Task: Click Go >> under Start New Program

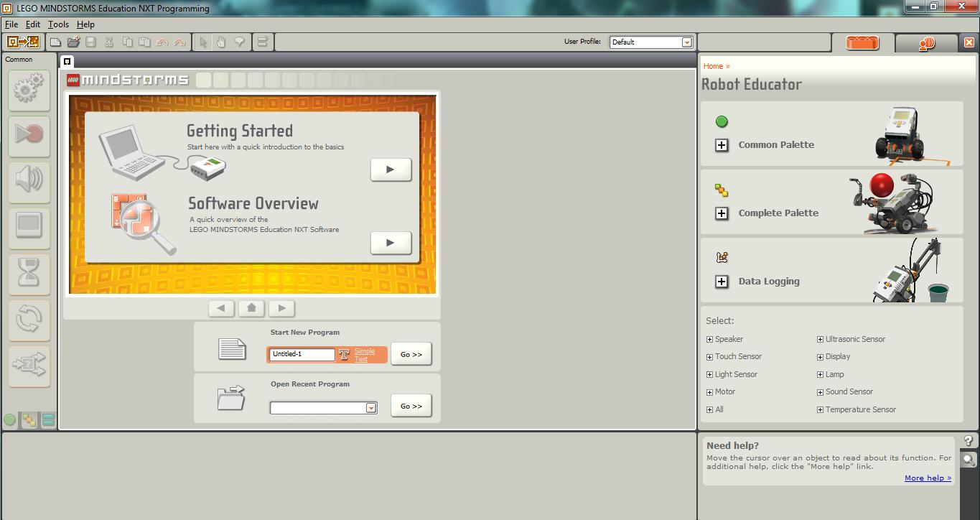Action: pos(411,354)
